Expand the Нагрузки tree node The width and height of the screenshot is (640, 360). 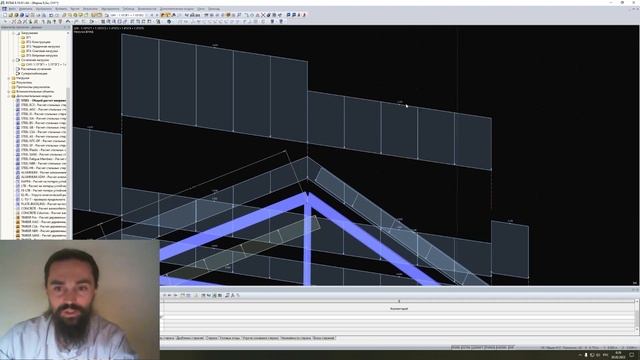click(9, 78)
